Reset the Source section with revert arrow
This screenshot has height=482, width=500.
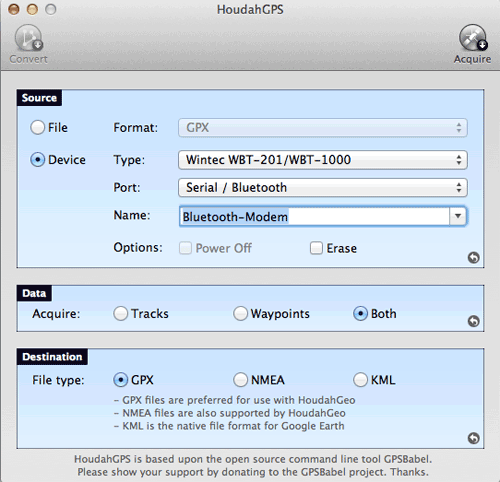click(x=473, y=257)
